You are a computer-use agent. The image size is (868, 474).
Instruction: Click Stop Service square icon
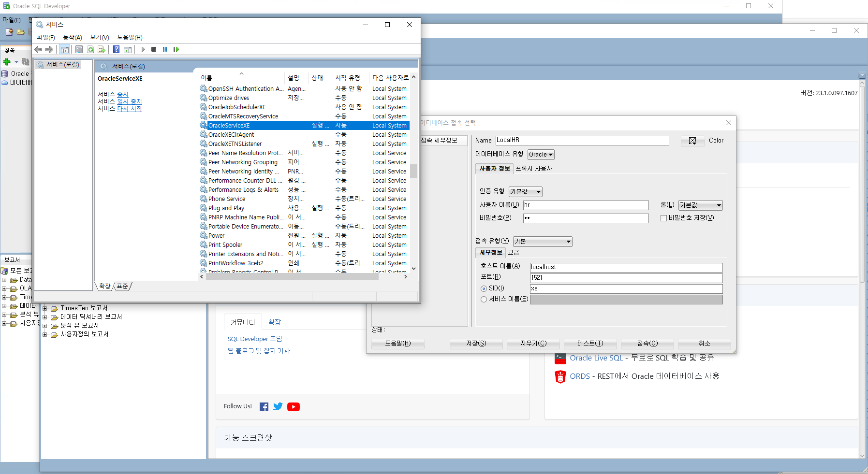point(154,49)
